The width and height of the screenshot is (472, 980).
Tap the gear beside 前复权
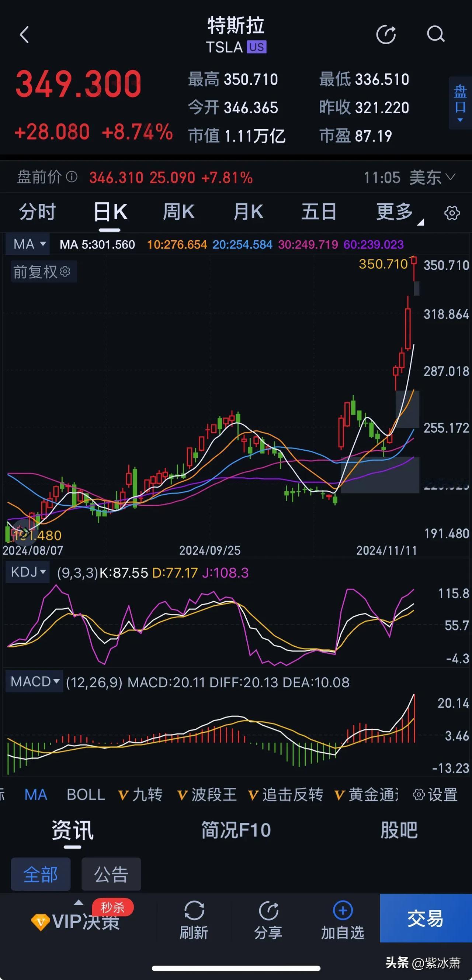65,271
